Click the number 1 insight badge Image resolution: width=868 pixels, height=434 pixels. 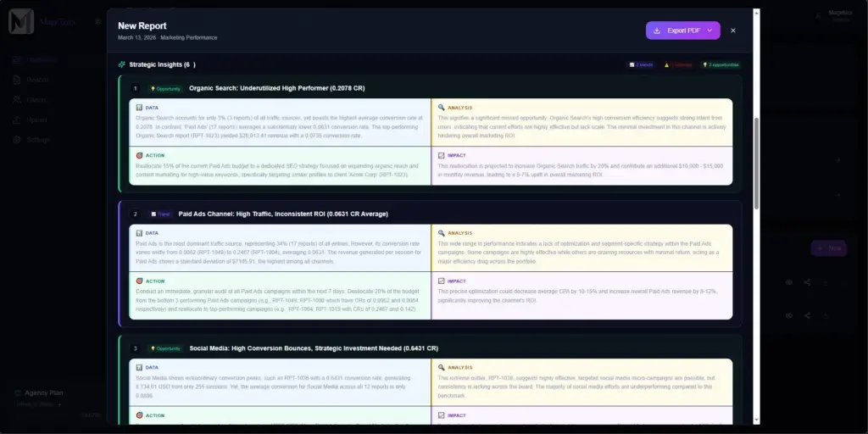click(x=135, y=88)
